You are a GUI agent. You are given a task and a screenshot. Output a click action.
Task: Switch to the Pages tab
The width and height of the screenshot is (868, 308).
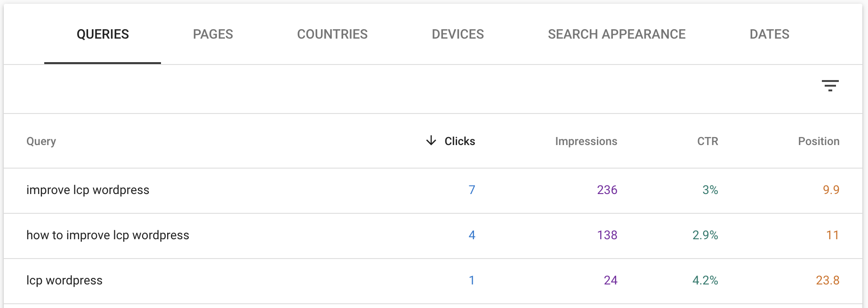213,34
